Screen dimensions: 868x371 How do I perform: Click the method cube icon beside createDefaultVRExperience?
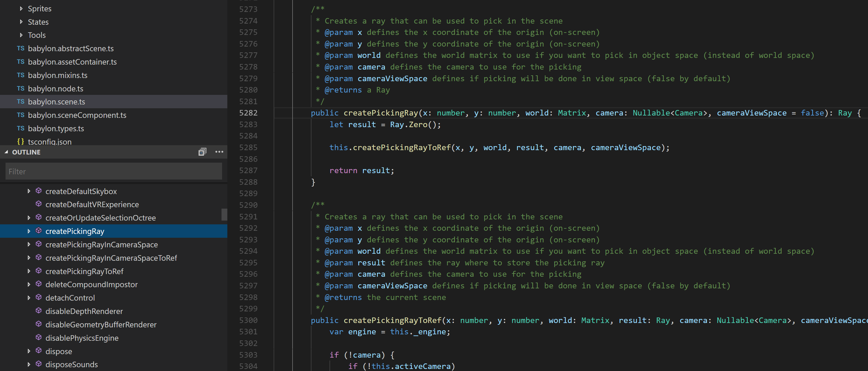(x=39, y=204)
